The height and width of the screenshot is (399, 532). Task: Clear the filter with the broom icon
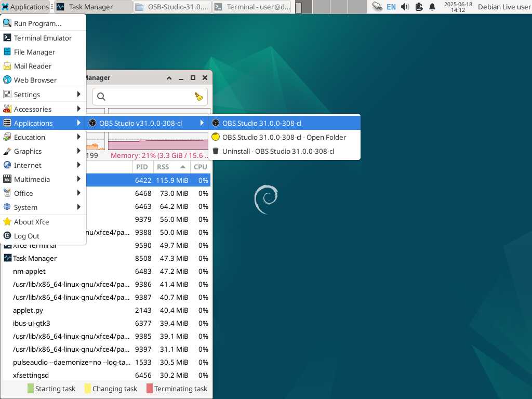click(199, 97)
